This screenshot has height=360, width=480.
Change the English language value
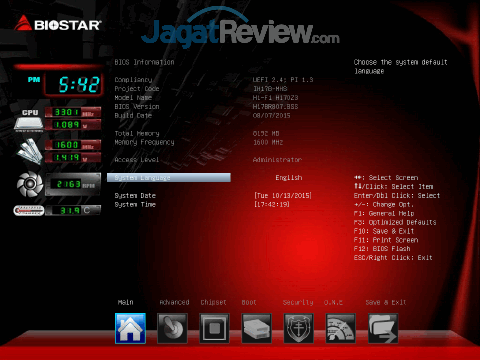point(289,178)
